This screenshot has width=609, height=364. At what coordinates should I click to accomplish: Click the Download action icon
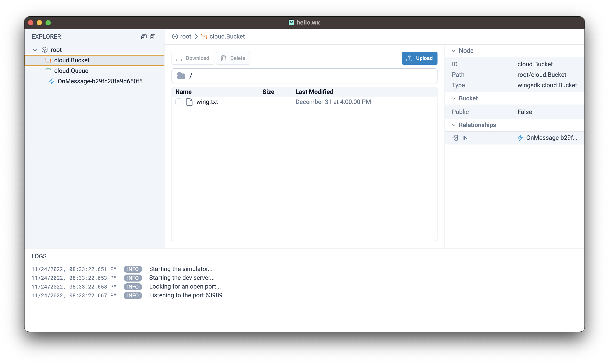coord(179,58)
